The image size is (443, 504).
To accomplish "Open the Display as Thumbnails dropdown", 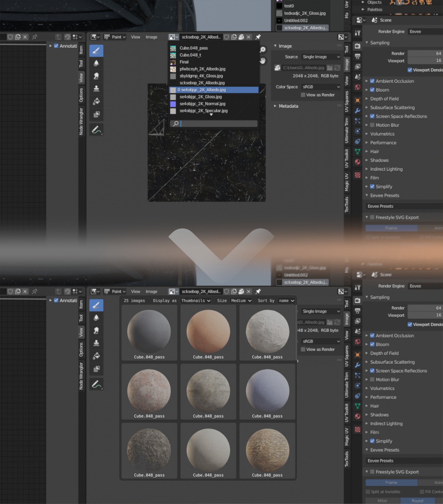I will click(196, 301).
